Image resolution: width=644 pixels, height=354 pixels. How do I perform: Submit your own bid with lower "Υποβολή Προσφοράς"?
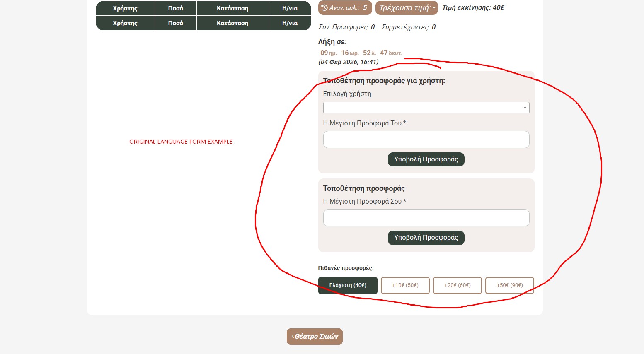click(x=426, y=238)
